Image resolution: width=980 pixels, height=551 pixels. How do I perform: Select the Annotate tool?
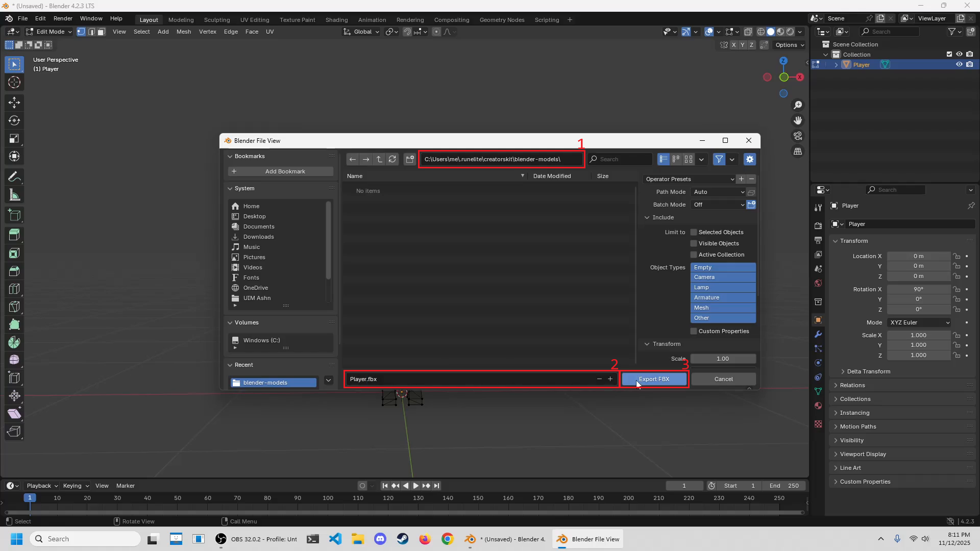(14, 177)
